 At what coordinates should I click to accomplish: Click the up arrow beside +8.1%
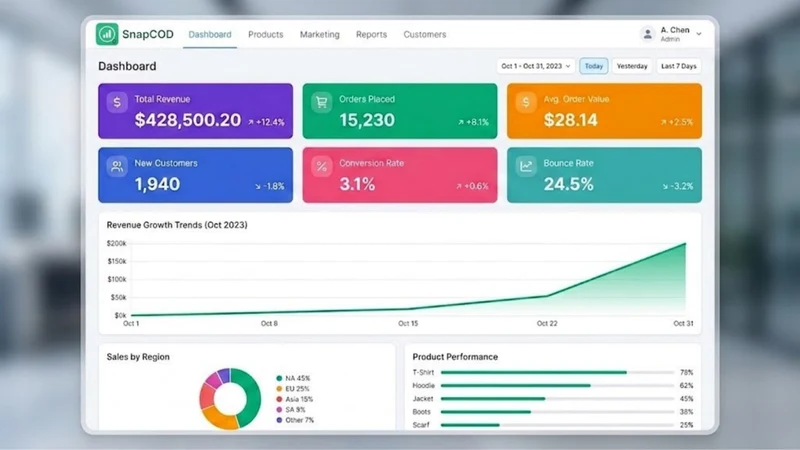[x=461, y=122]
